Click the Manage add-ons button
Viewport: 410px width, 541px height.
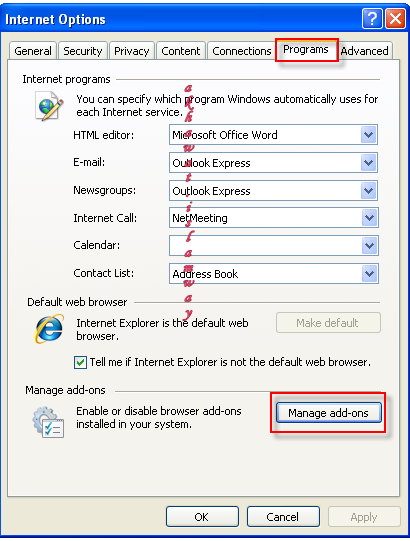(x=329, y=413)
